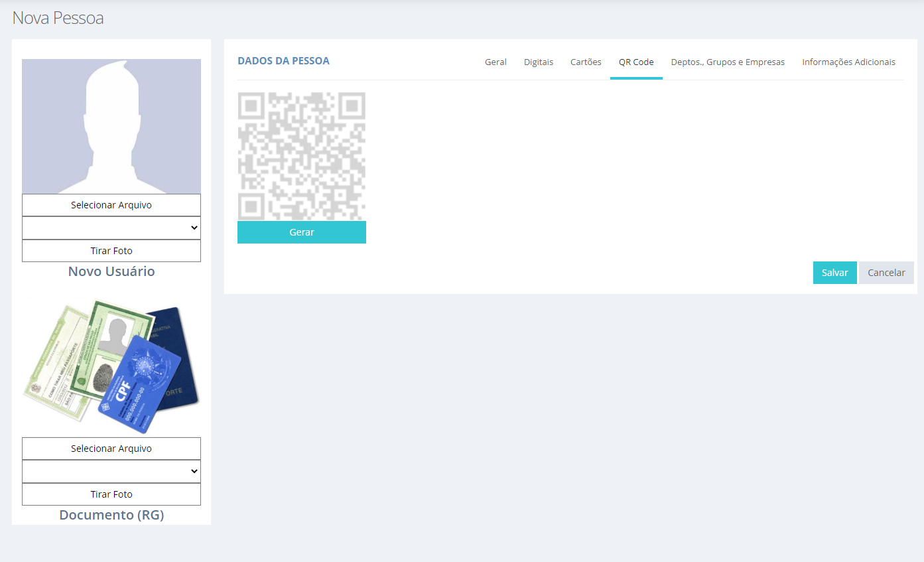The height and width of the screenshot is (562, 924).
Task: Click the Gerar button
Action: (302, 232)
